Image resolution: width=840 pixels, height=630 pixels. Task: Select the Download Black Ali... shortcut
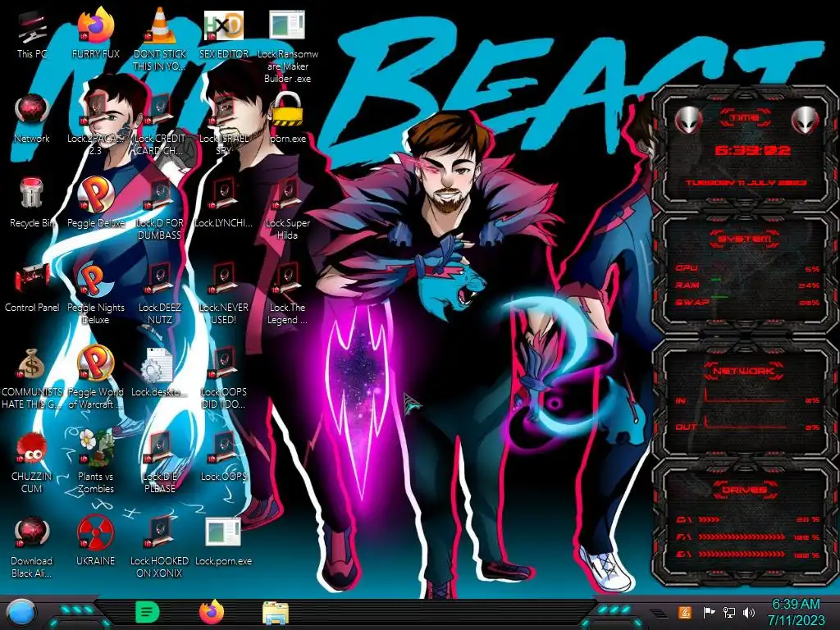[x=32, y=533]
